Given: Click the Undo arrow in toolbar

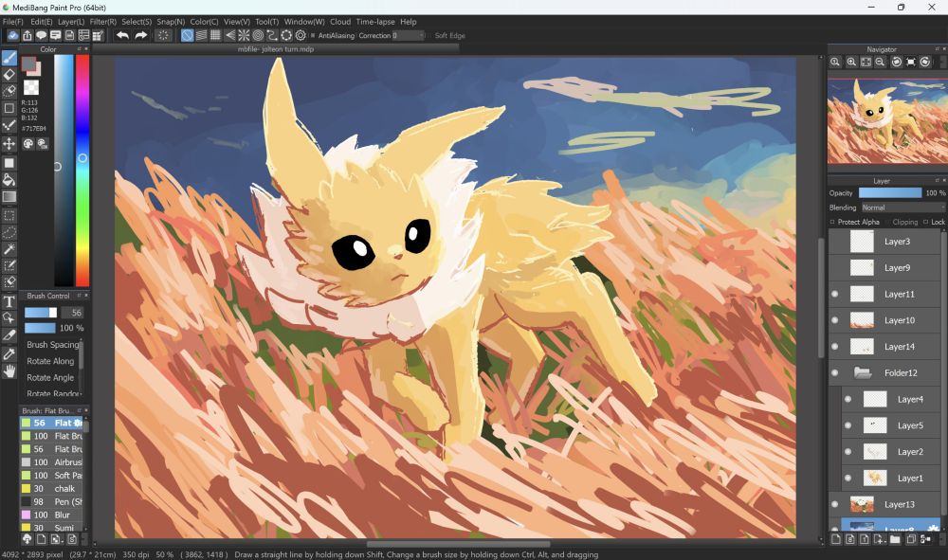Looking at the screenshot, I should pyautogui.click(x=122, y=35).
